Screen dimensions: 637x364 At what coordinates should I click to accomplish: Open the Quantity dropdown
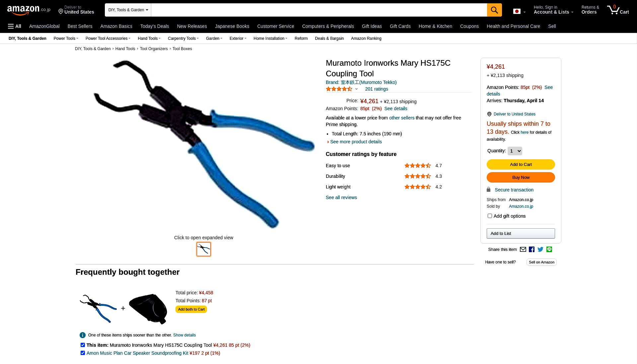[515, 151]
